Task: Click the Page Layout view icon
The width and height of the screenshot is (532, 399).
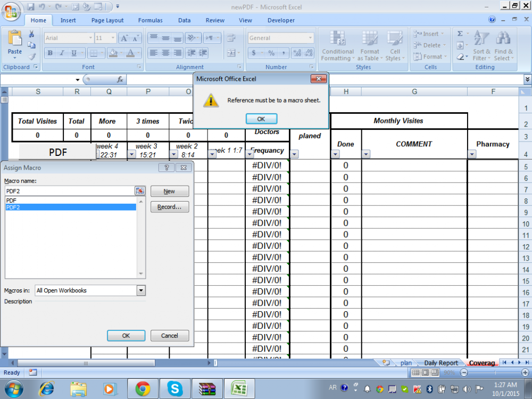Action: click(426, 372)
